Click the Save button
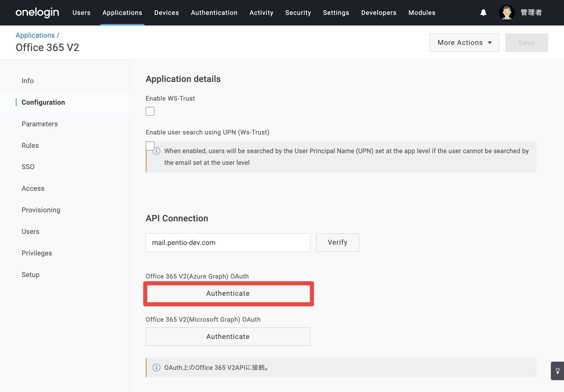The height and width of the screenshot is (392, 564). (527, 43)
